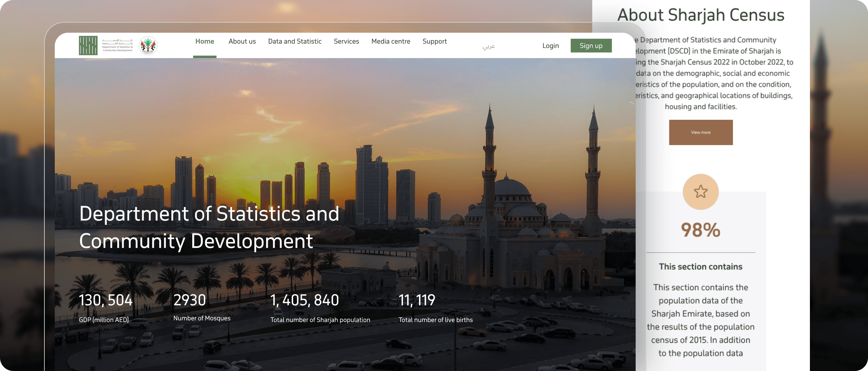The width and height of the screenshot is (868, 371).
Task: Click Total number of live births label
Action: (x=435, y=320)
